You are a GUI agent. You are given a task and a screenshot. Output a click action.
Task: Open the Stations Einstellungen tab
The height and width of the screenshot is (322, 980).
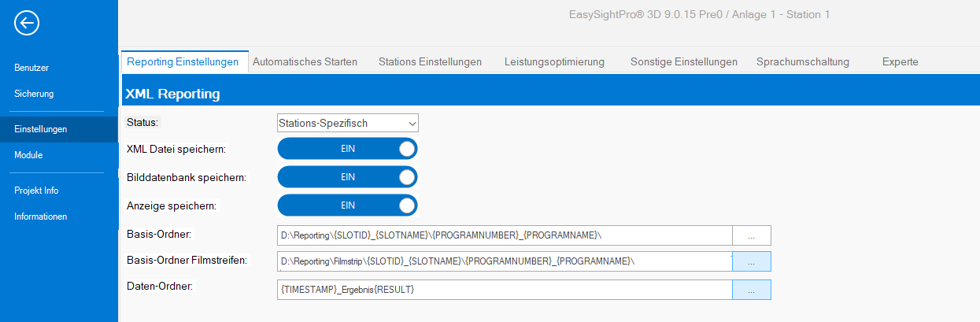(x=430, y=61)
